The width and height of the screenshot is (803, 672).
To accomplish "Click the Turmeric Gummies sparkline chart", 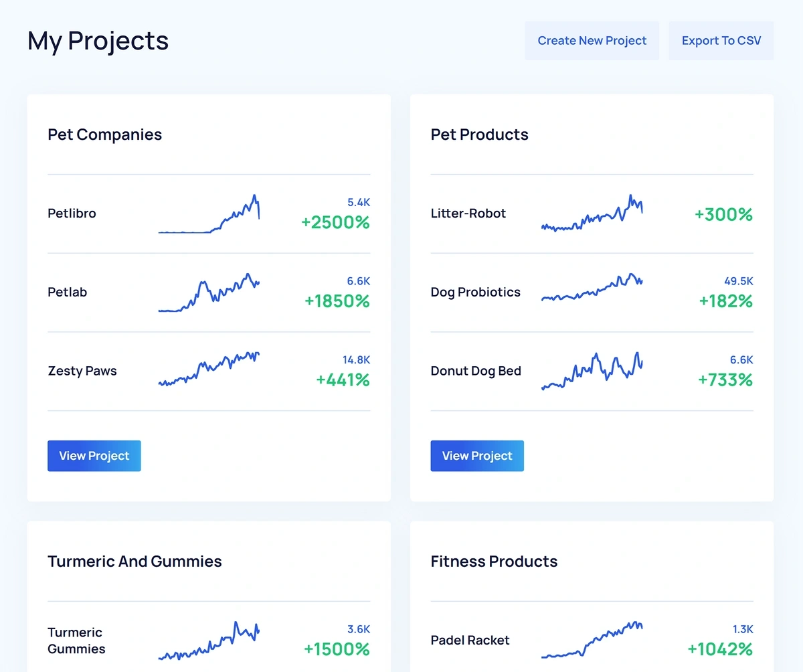I will click(x=209, y=641).
